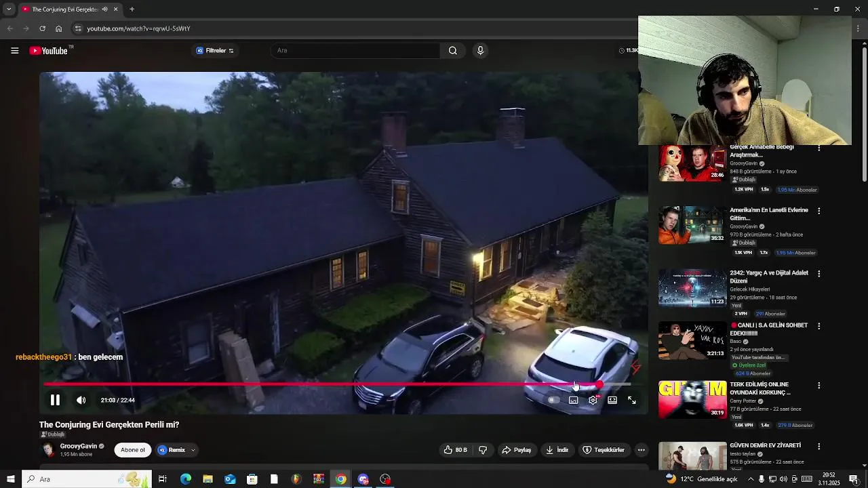Open WinRAR icon on taskbar

tap(318, 479)
